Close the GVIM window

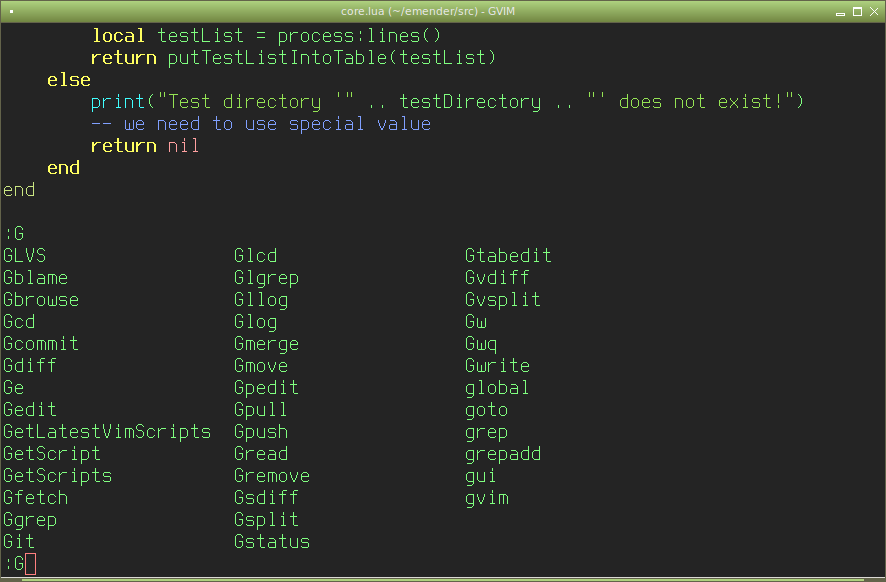click(875, 11)
